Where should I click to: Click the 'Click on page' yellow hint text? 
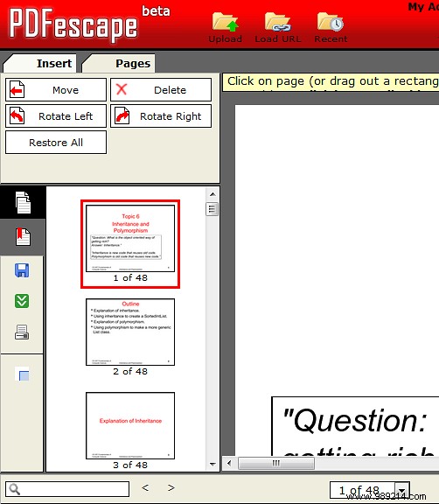coord(332,81)
